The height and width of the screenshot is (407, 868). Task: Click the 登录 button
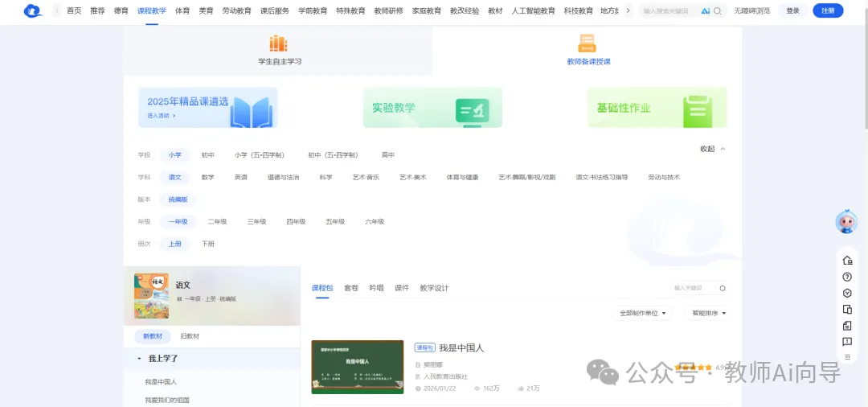tap(792, 10)
